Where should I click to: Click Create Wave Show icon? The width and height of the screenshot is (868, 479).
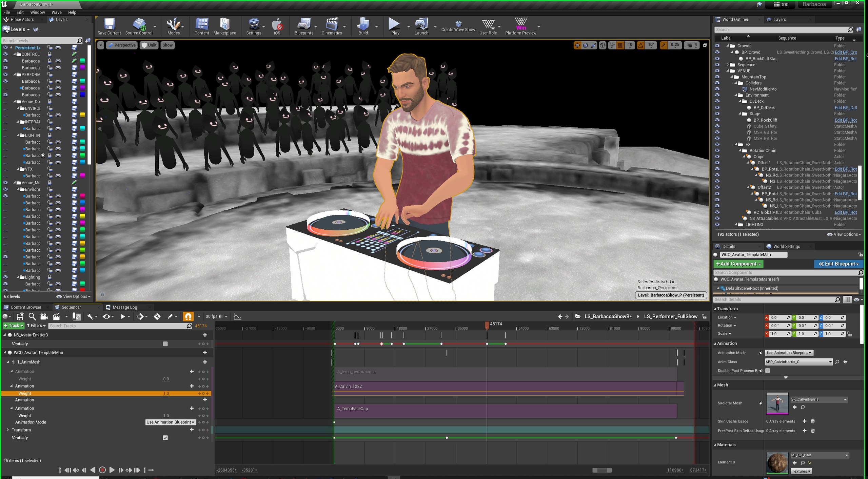pyautogui.click(x=458, y=26)
